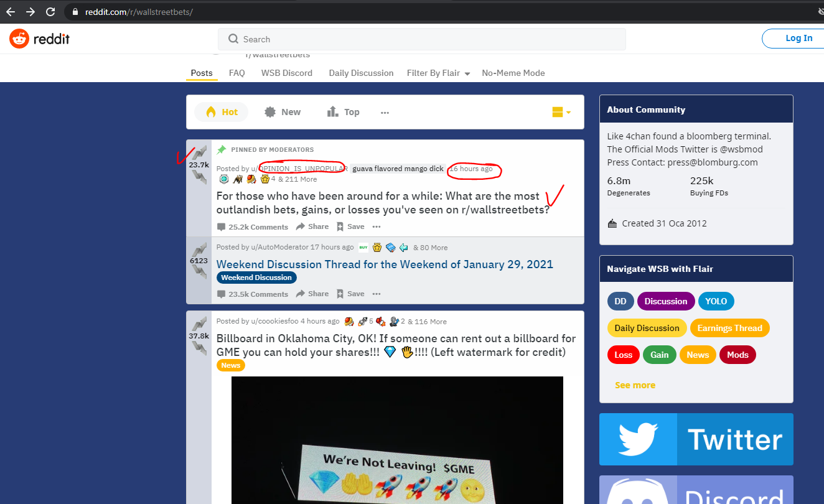Click the browser address bar URL

(x=139, y=12)
